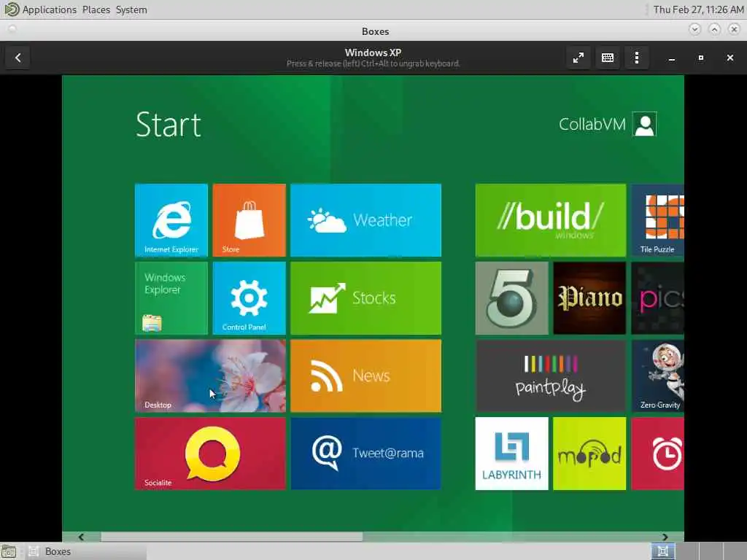This screenshot has width=747, height=560.
Task: Launch the Store tile
Action: pos(249,220)
